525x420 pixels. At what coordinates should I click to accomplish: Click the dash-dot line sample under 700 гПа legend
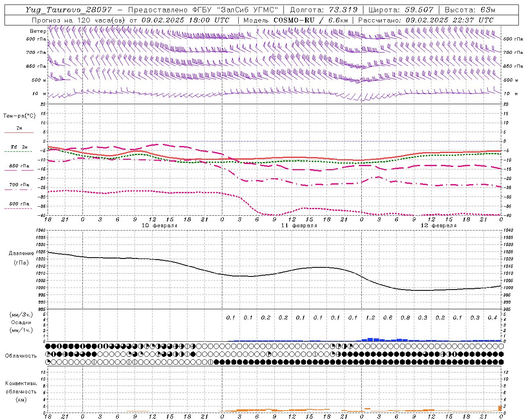18,189
